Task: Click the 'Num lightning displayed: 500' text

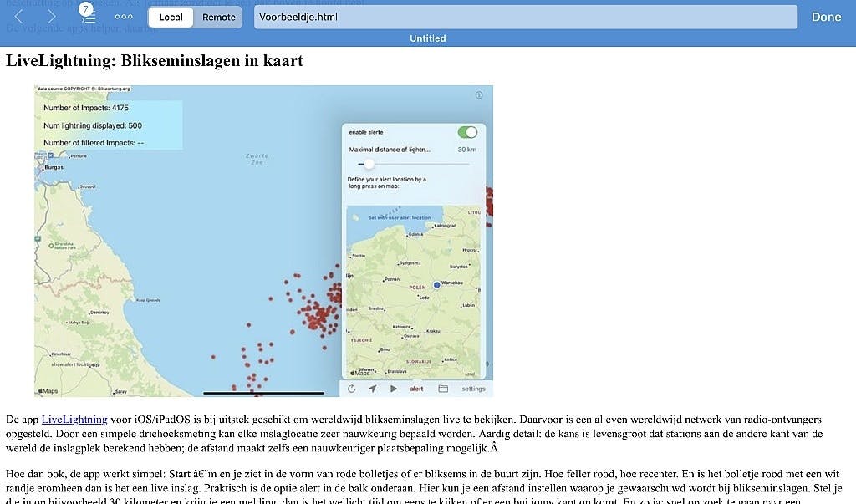Action: pyautogui.click(x=93, y=125)
